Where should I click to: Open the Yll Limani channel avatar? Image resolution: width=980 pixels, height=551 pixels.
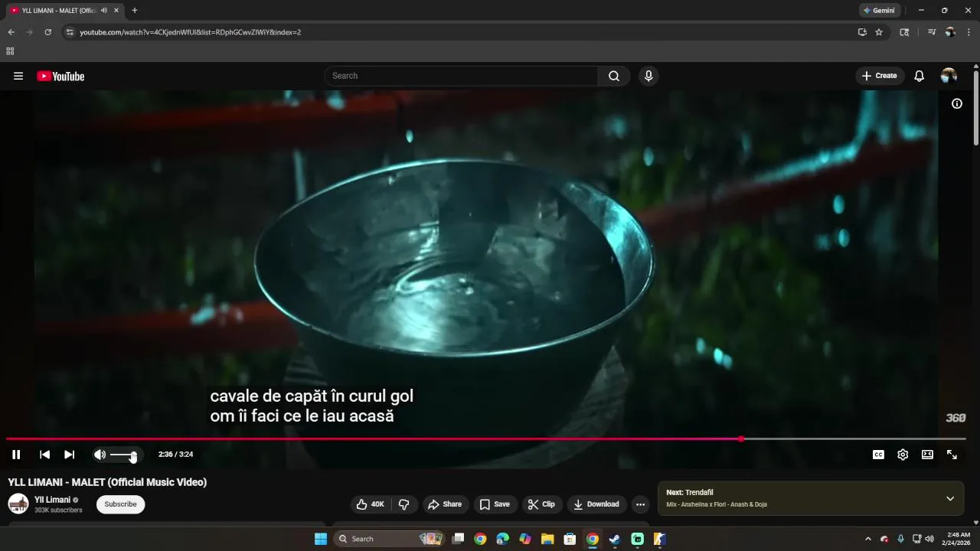tap(18, 504)
